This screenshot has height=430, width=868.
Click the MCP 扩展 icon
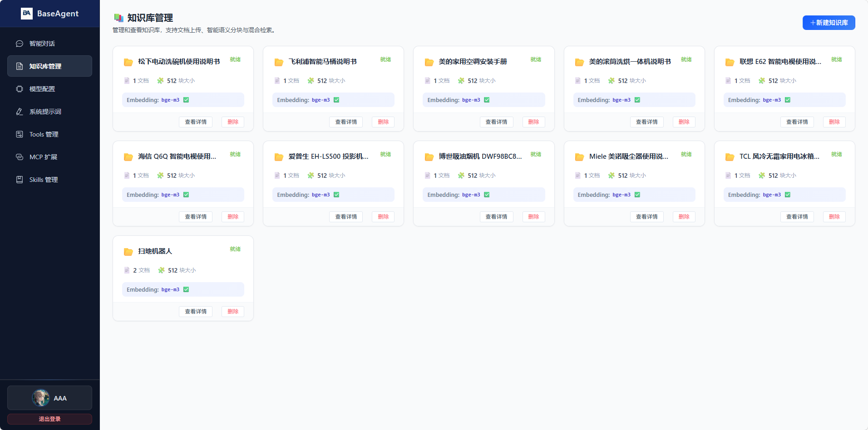pyautogui.click(x=20, y=157)
